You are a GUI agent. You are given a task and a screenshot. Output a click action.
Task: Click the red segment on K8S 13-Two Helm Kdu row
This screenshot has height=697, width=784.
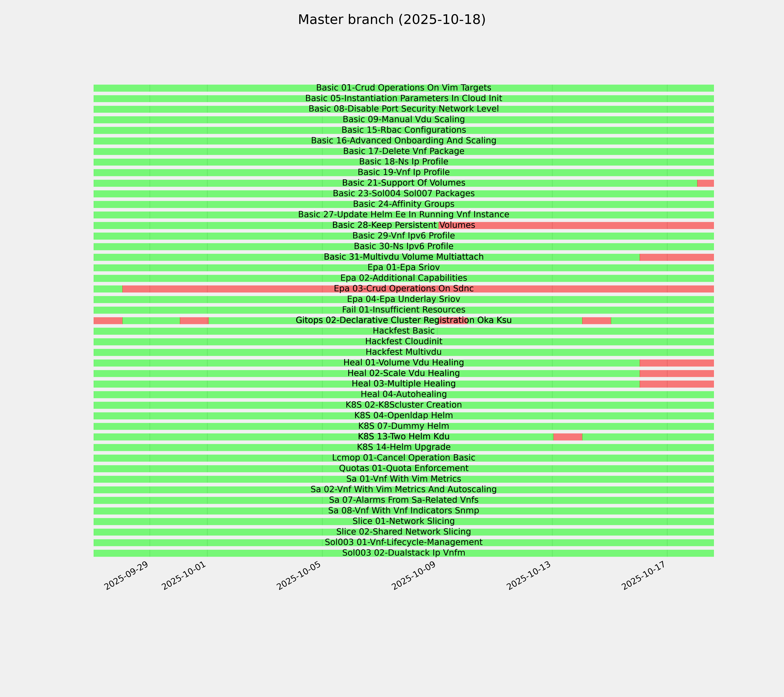coord(568,436)
